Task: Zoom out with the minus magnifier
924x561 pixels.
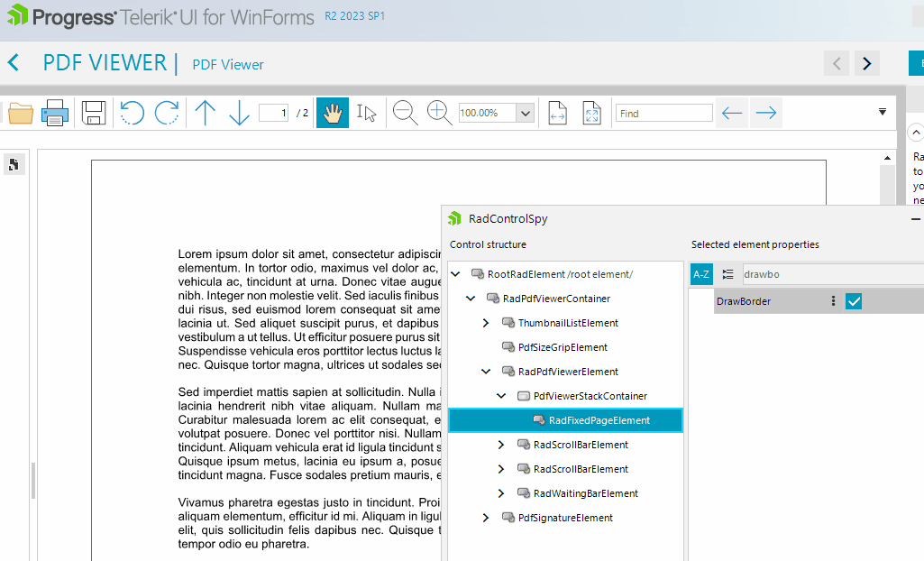Action: (406, 113)
